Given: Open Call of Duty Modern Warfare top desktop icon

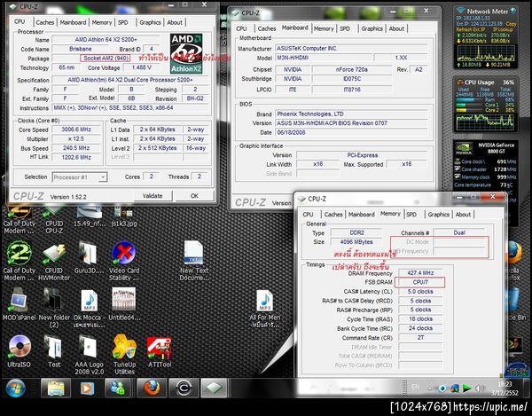Looking at the screenshot, I should coord(19,219).
